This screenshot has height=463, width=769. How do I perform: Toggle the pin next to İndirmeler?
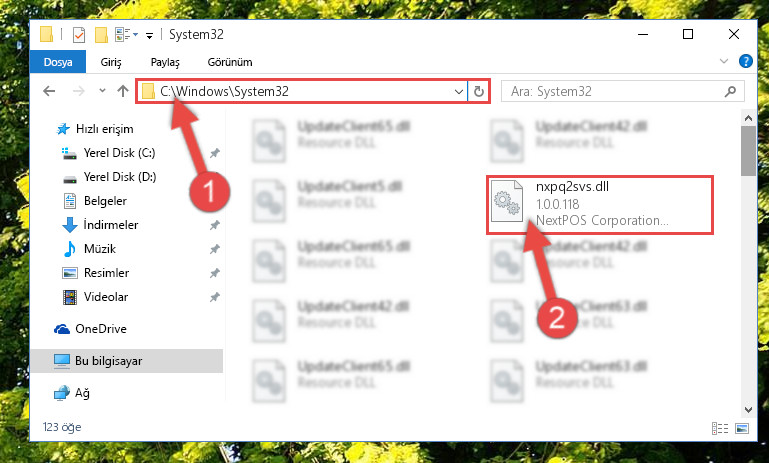[214, 226]
